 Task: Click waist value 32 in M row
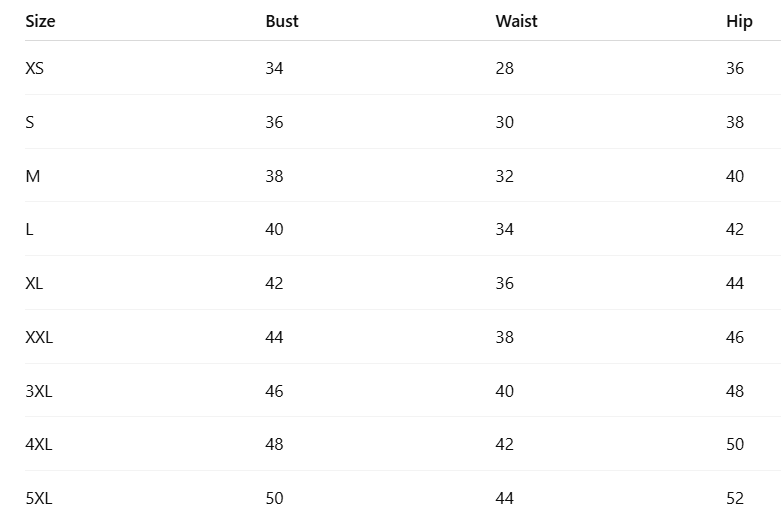point(505,176)
